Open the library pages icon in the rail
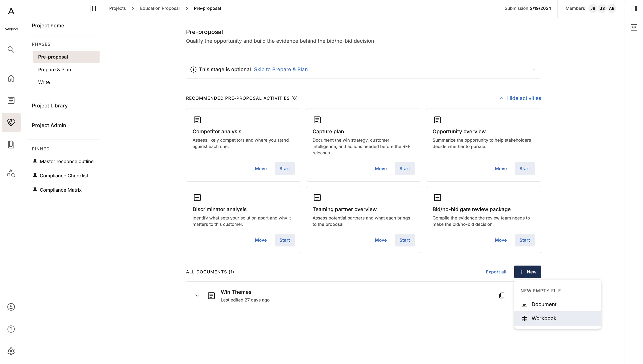643x364 pixels. click(x=11, y=145)
